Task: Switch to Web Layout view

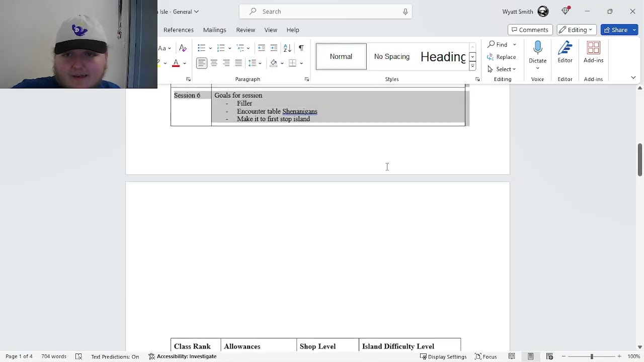Action: (549, 356)
